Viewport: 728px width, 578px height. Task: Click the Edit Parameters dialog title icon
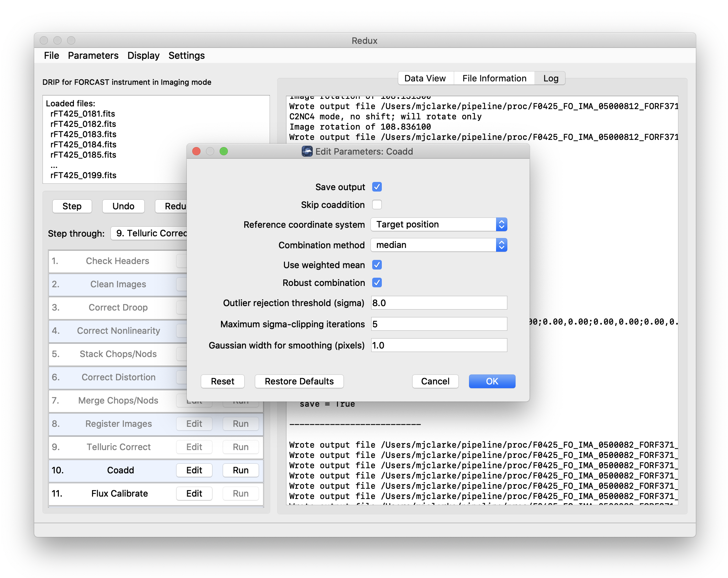click(307, 151)
